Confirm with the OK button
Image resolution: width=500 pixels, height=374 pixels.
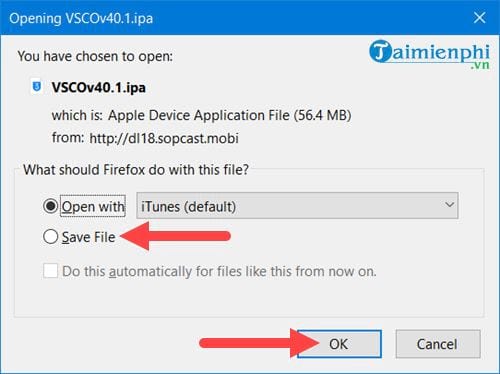[339, 344]
